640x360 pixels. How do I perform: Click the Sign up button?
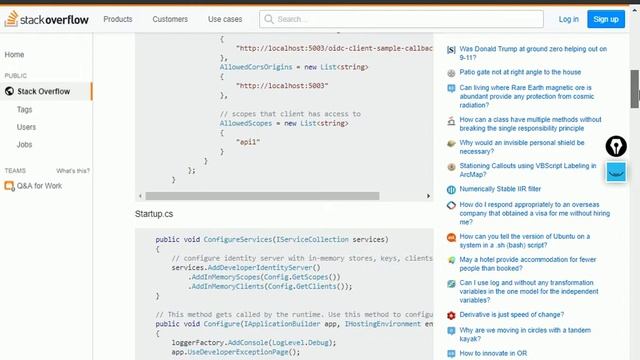[606, 19]
